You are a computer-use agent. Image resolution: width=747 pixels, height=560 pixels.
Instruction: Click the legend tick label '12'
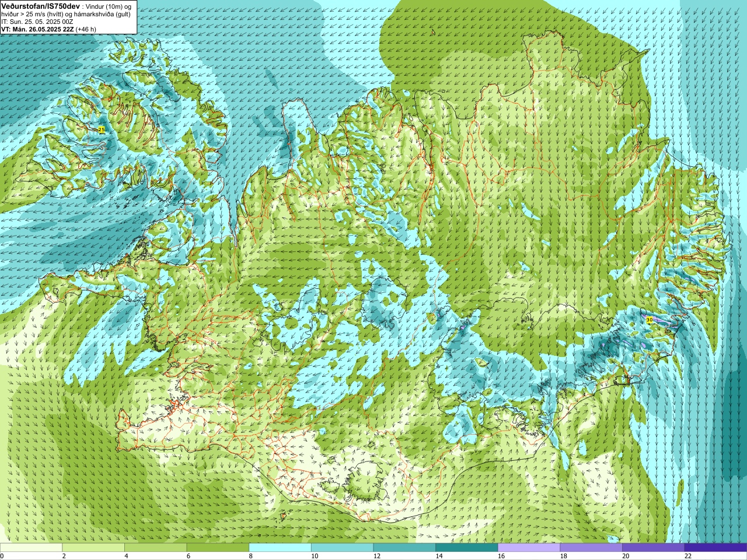click(x=376, y=556)
